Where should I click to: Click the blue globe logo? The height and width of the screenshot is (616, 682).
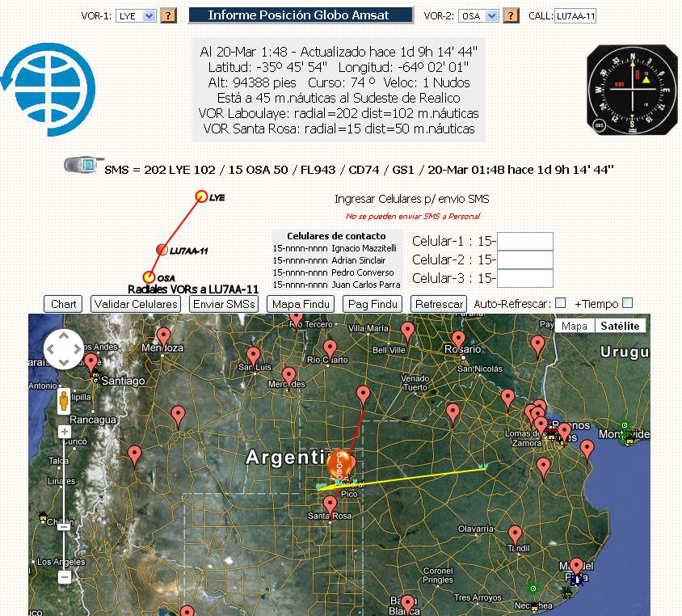point(48,89)
